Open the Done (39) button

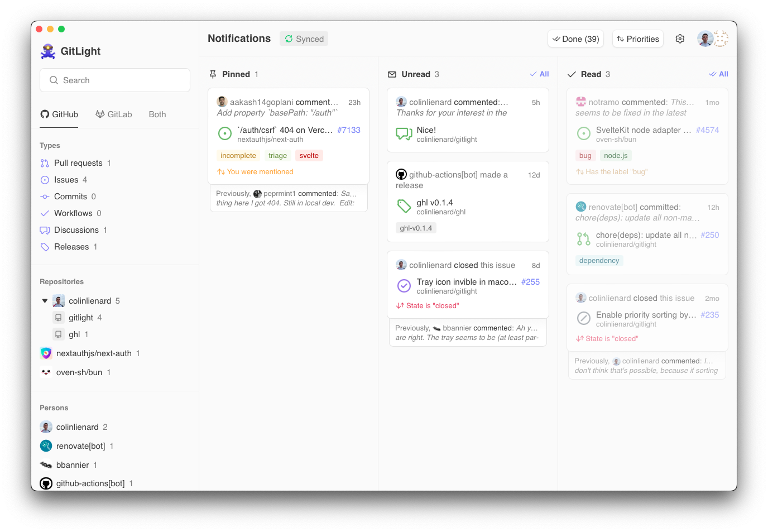click(576, 39)
